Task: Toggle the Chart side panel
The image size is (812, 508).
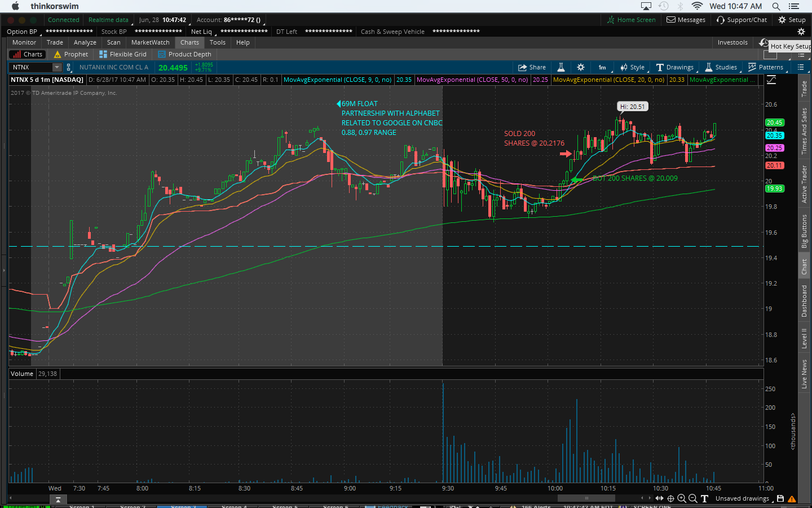Action: (x=805, y=267)
